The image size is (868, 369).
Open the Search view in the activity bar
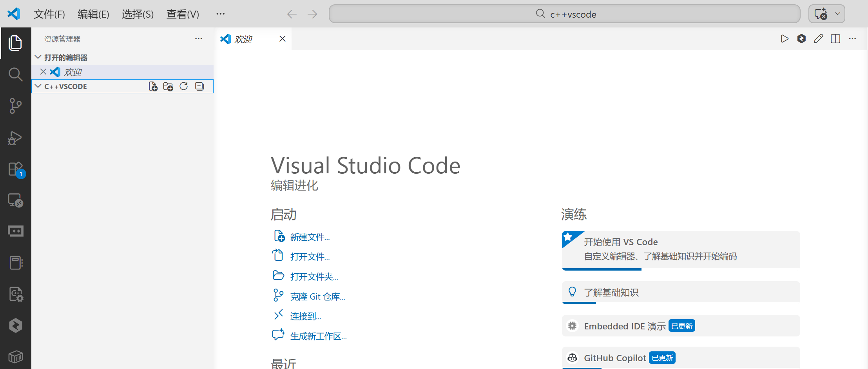point(15,75)
